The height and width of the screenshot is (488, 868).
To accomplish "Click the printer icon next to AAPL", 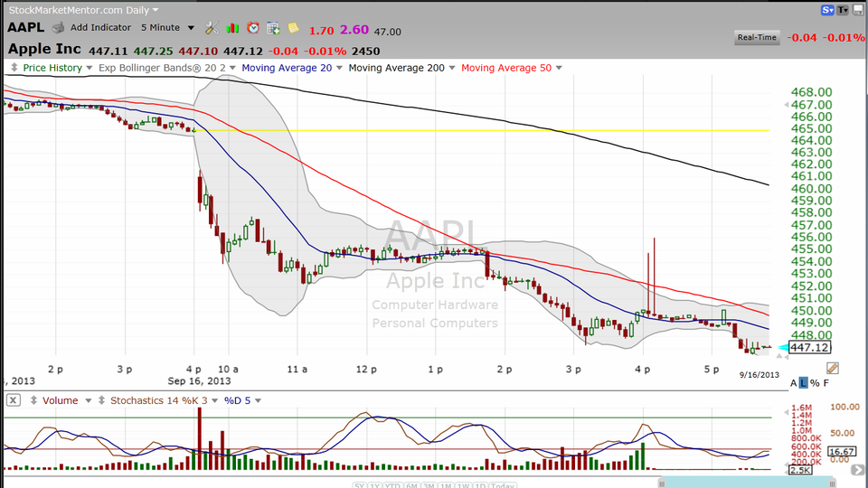I will click(x=58, y=28).
